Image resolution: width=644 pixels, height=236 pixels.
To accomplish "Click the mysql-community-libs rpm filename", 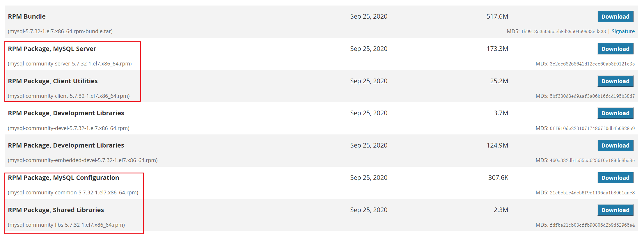I will (x=66, y=225).
